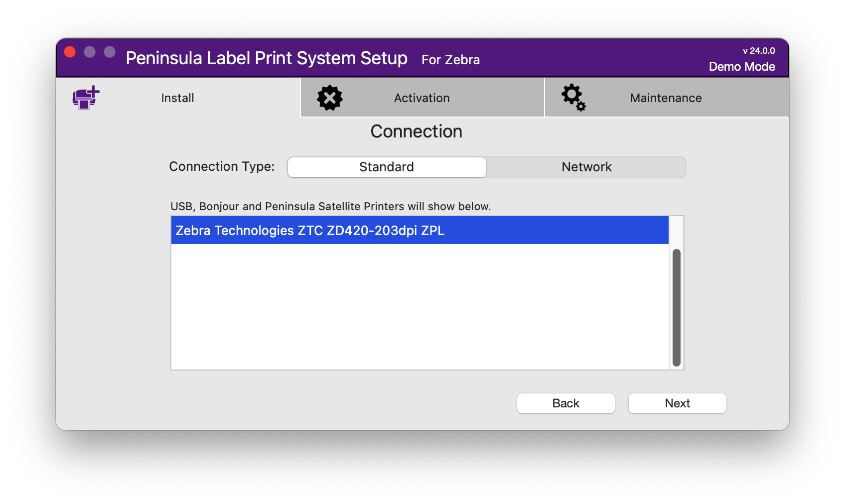
Task: Click the Next button
Action: pyautogui.click(x=678, y=403)
